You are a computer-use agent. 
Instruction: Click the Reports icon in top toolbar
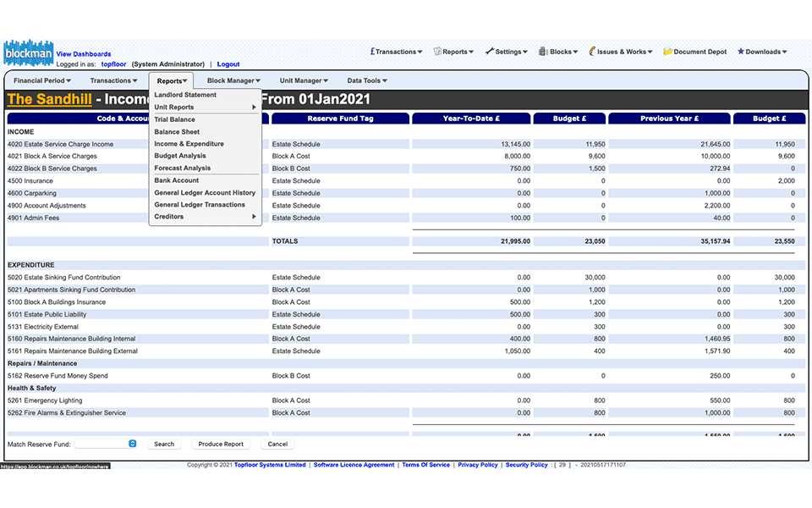437,52
